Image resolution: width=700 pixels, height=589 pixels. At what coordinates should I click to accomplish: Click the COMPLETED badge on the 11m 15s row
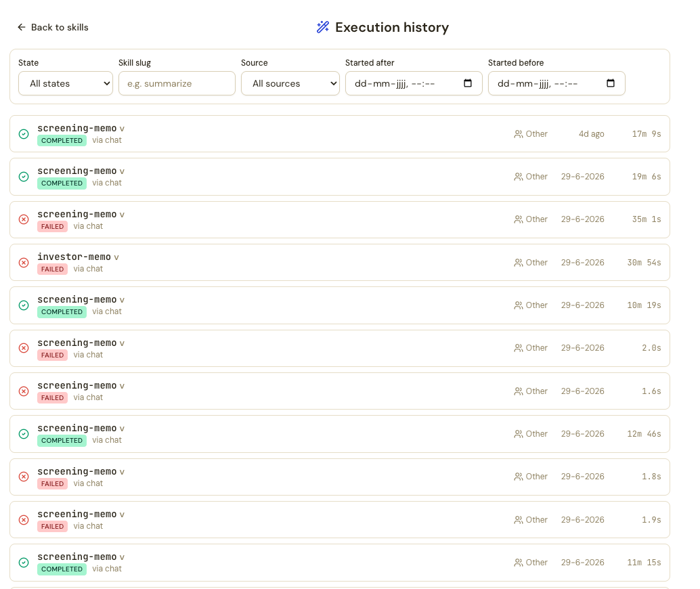pyautogui.click(x=62, y=569)
